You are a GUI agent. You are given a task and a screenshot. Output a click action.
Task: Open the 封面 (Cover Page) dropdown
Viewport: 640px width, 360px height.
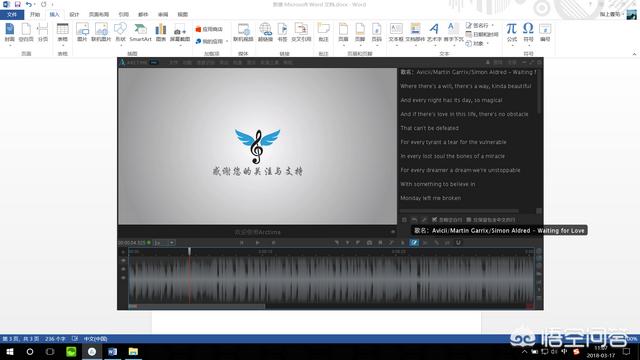[x=10, y=33]
